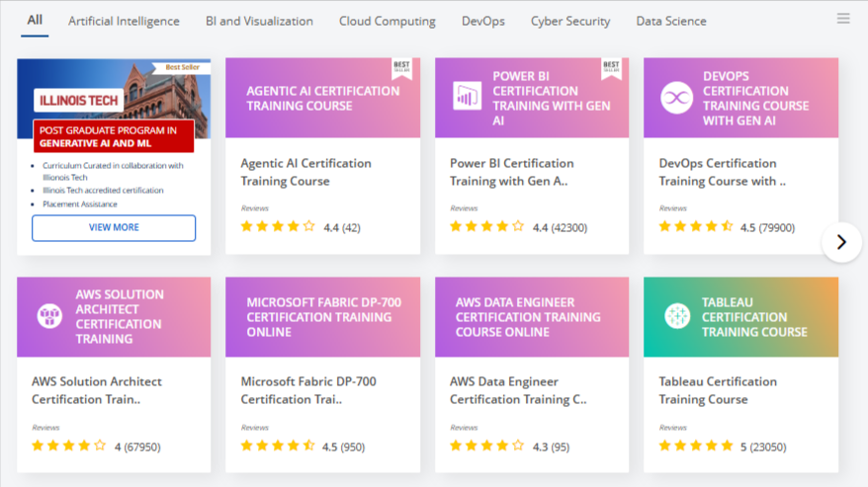Click rating text 4.4 (42300)

560,227
